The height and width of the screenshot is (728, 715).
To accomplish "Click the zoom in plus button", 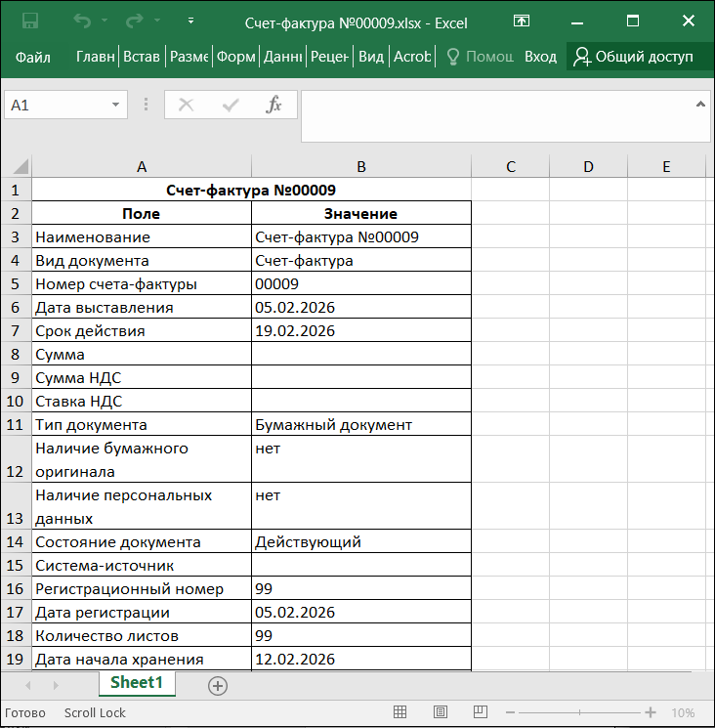I will click(x=651, y=712).
